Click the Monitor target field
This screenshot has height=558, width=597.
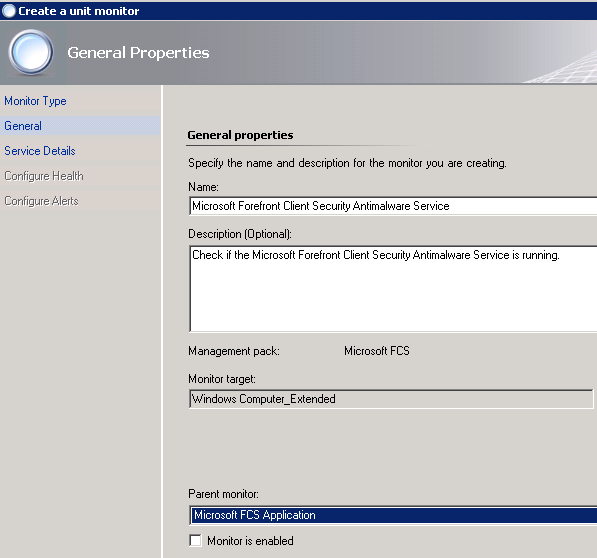click(391, 399)
